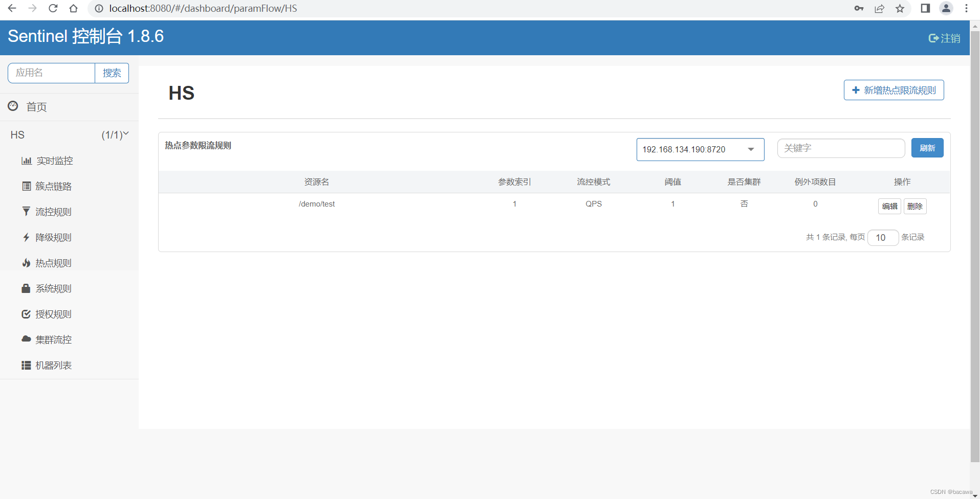The height and width of the screenshot is (499, 980).
Task: Bookmark this page with the star icon
Action: (x=900, y=8)
